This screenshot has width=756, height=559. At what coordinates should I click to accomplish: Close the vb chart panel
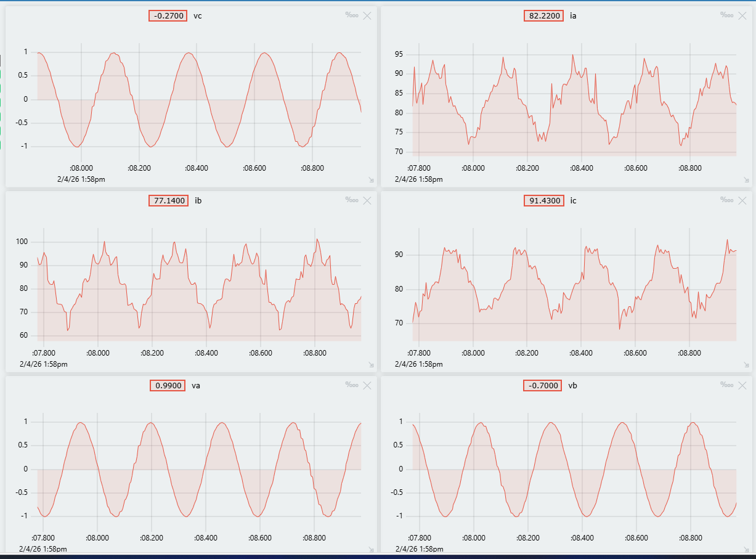pyautogui.click(x=742, y=385)
